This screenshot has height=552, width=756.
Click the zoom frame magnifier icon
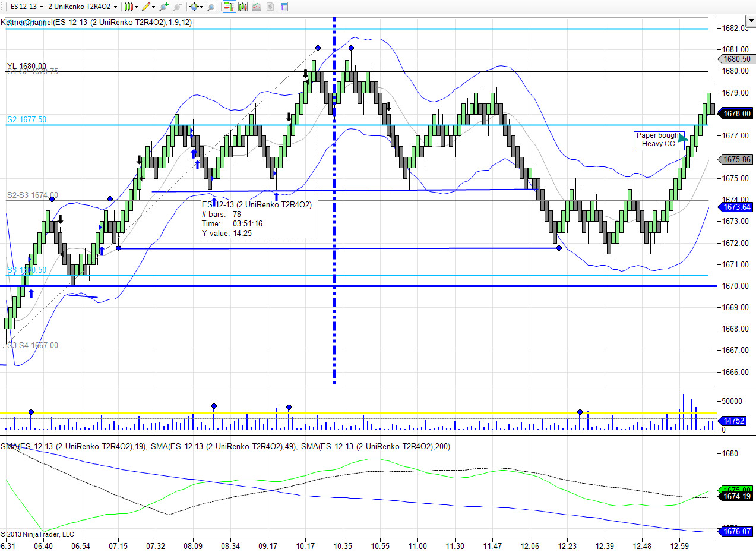click(x=211, y=7)
